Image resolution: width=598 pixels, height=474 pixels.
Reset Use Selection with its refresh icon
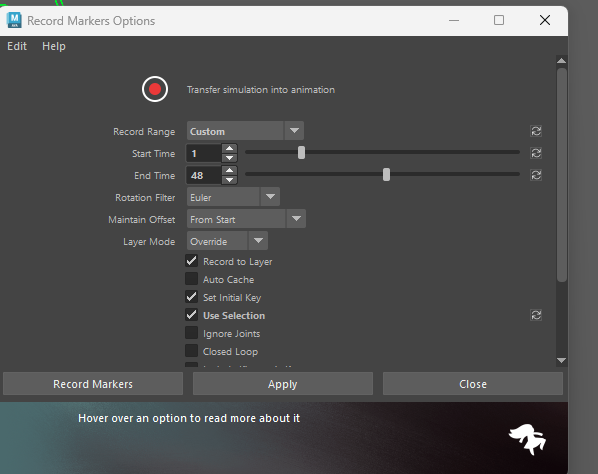click(536, 315)
